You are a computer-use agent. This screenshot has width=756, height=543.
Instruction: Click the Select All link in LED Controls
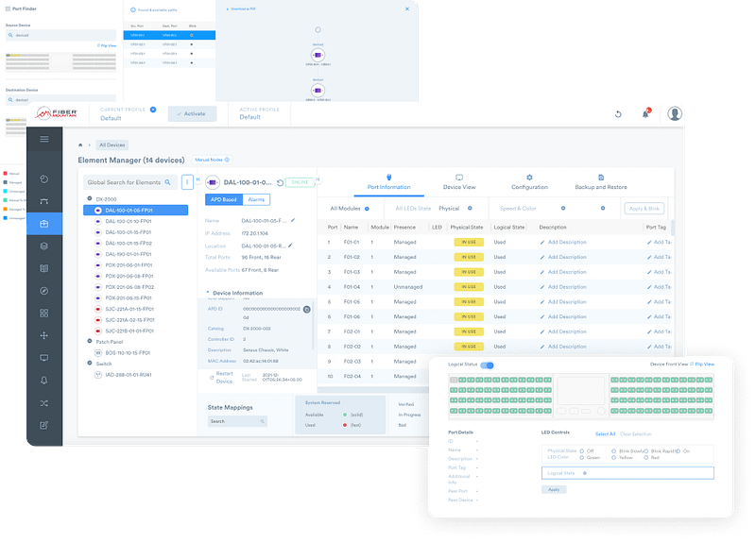pyautogui.click(x=605, y=434)
